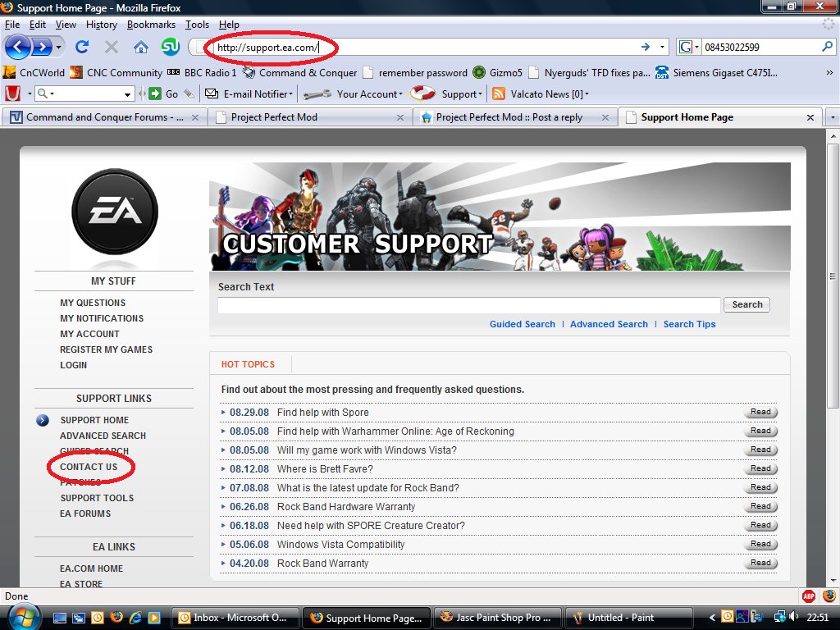Image resolution: width=840 pixels, height=630 pixels.
Task: Switch to Jasc Paint Shop Pro in taskbar
Action: [x=498, y=618]
